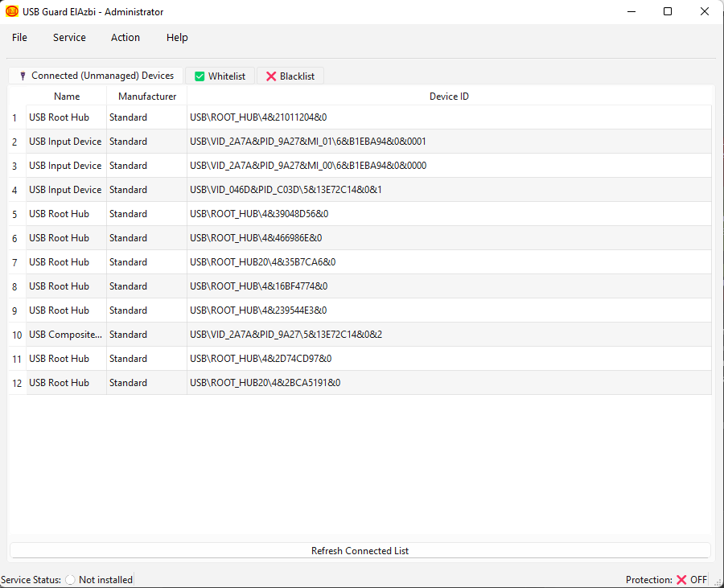Sort by the Manufacturer column header
Viewport: 724px width, 588px height.
tap(147, 97)
